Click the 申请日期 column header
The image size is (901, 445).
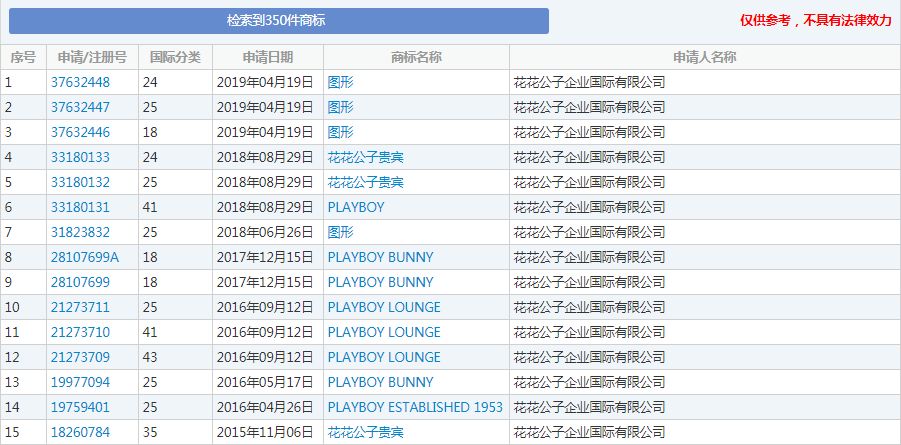(268, 57)
